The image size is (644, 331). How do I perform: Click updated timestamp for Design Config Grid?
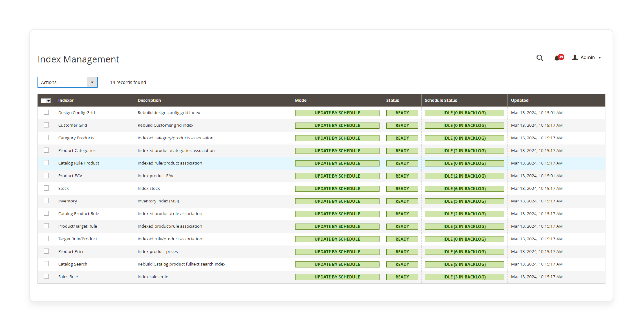(x=537, y=113)
